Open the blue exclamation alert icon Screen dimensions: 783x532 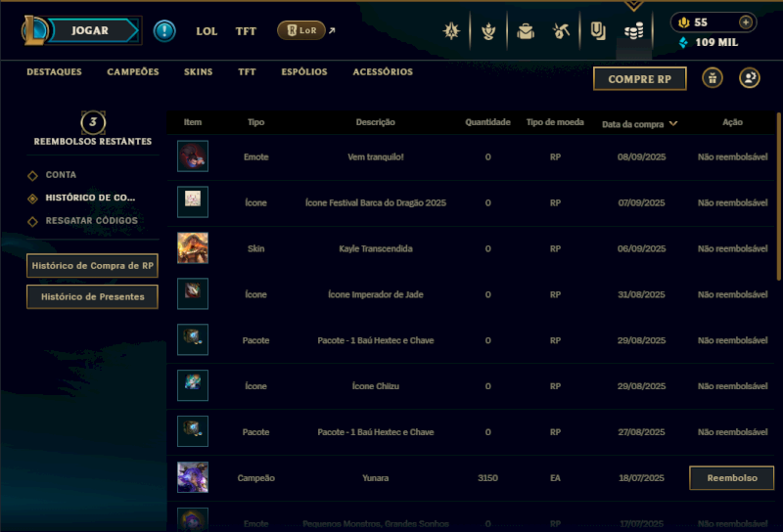click(164, 31)
